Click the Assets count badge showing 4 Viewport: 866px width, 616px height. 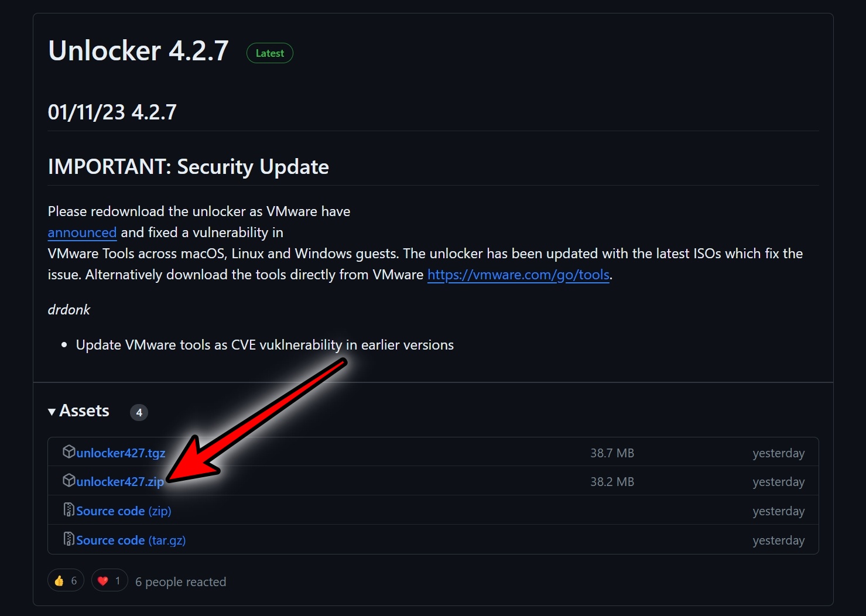pyautogui.click(x=139, y=412)
